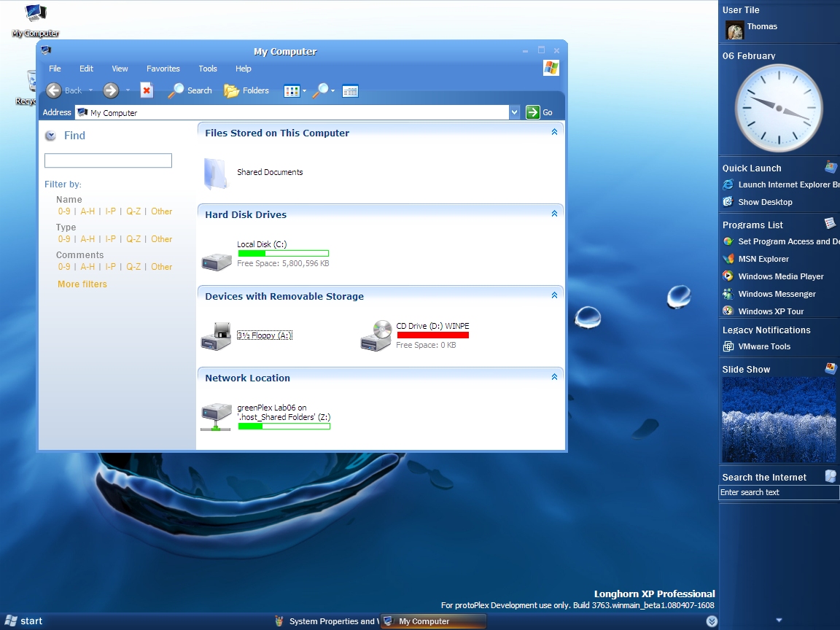This screenshot has width=840, height=630.
Task: Open the Edit menu
Action: (x=86, y=69)
